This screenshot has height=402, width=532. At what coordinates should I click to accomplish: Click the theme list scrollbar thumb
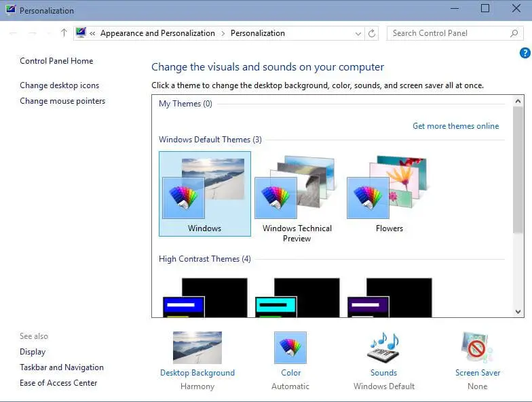pyautogui.click(x=518, y=169)
